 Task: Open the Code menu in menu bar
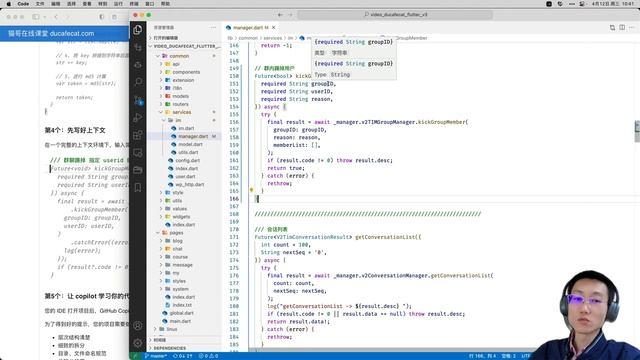pos(23,4)
